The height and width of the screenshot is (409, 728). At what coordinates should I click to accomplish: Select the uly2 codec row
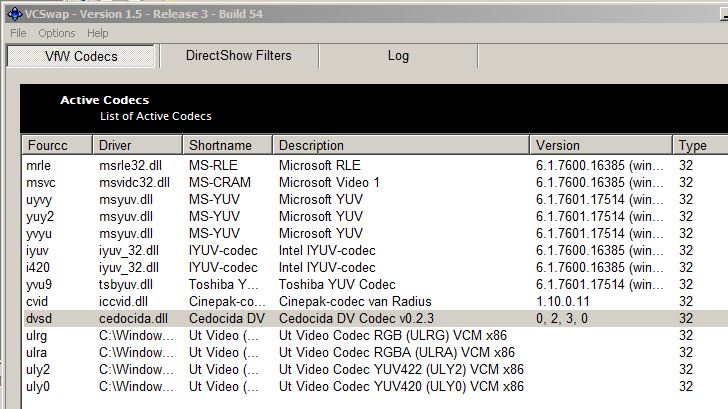tap(375, 370)
